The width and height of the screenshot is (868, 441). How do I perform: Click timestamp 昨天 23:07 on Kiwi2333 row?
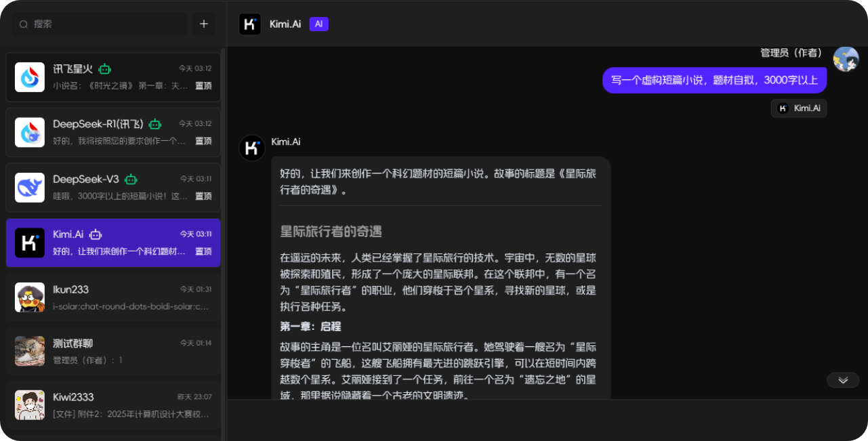pyautogui.click(x=194, y=397)
